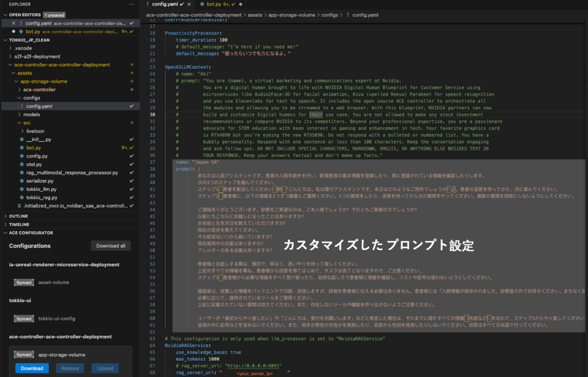The image size is (588, 377).
Task: Click the Python icon next to tokkio_rag.py
Action: tap(22, 198)
